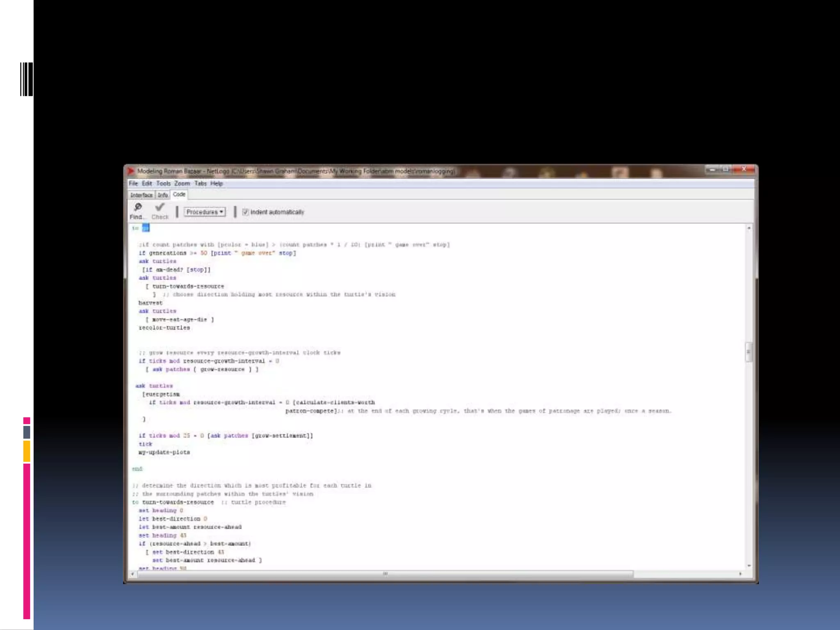This screenshot has height=630, width=840.
Task: Click the vertical scrollbar down arrow
Action: click(749, 566)
